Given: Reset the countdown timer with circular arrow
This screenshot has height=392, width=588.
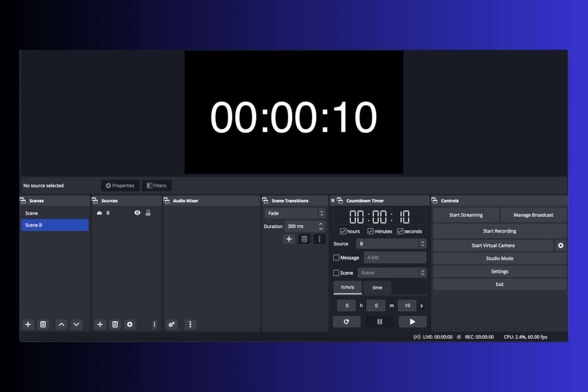Looking at the screenshot, I should (x=346, y=322).
